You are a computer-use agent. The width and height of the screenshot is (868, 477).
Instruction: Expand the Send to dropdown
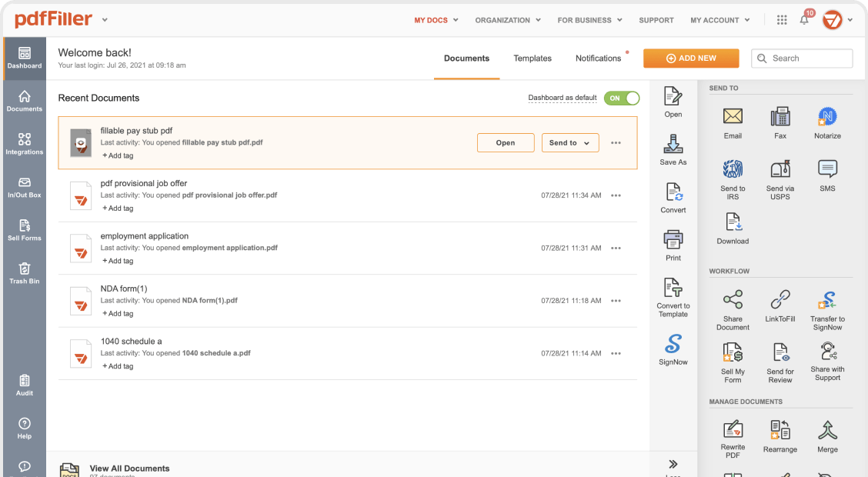(x=570, y=143)
